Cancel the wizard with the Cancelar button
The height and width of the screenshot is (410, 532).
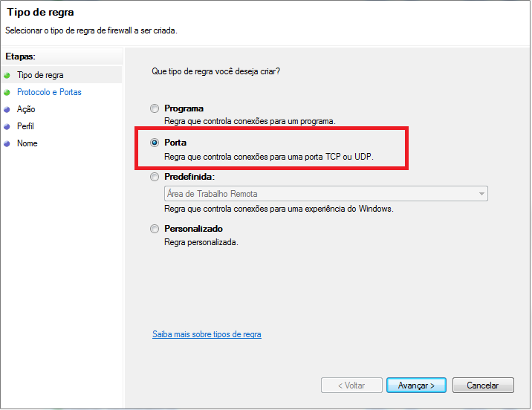pyautogui.click(x=481, y=385)
